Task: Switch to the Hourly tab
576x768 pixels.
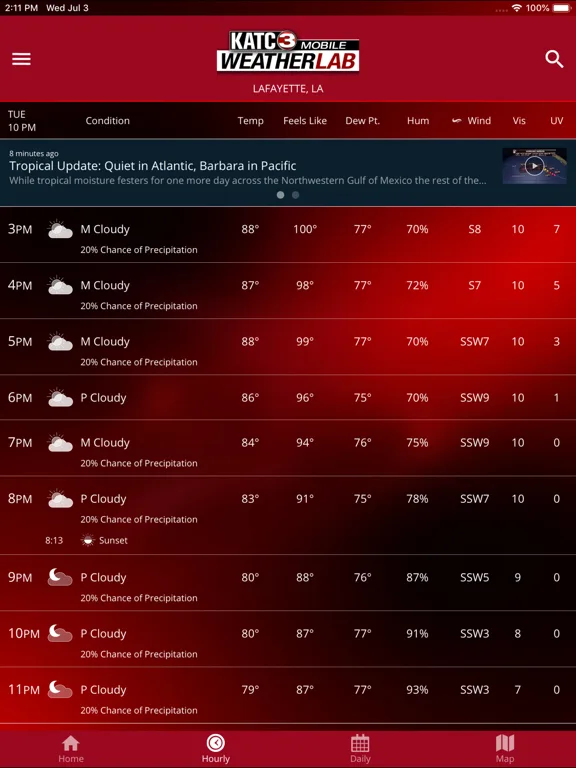Action: pos(216,749)
